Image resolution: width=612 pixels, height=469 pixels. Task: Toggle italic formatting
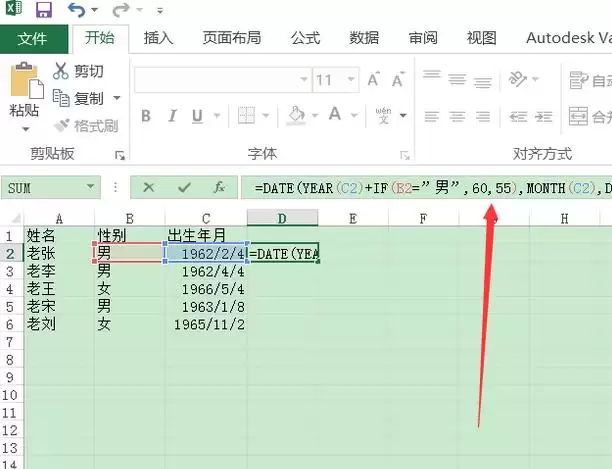[x=172, y=116]
